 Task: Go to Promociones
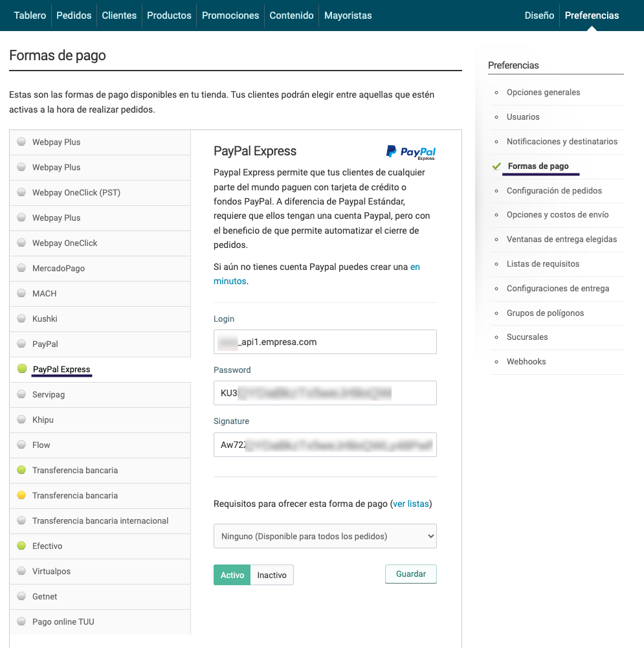(230, 16)
